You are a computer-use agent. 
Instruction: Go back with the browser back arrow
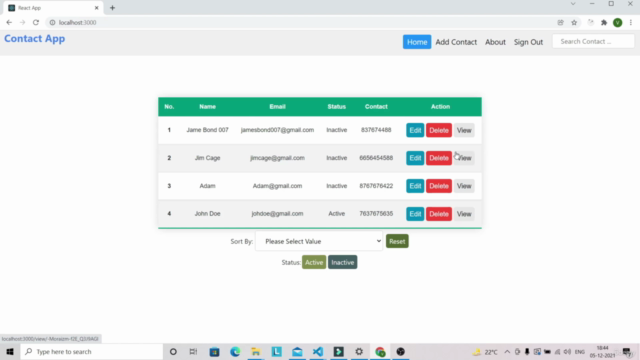9,22
